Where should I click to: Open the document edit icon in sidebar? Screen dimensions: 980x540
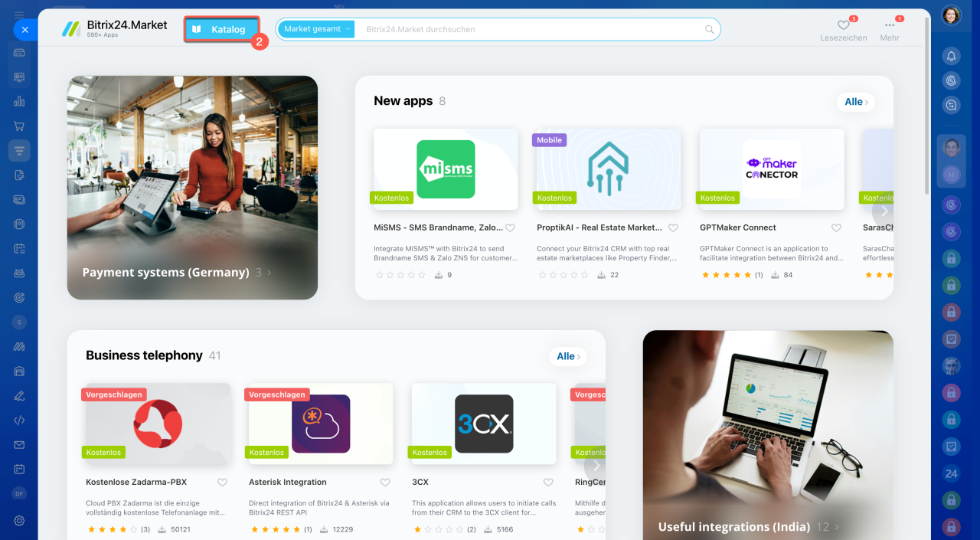(19, 175)
